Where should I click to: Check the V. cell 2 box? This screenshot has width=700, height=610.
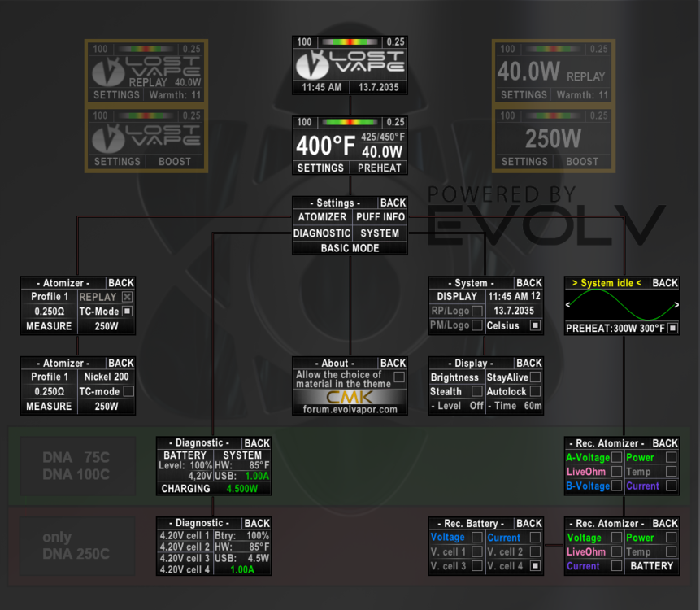pyautogui.click(x=535, y=551)
